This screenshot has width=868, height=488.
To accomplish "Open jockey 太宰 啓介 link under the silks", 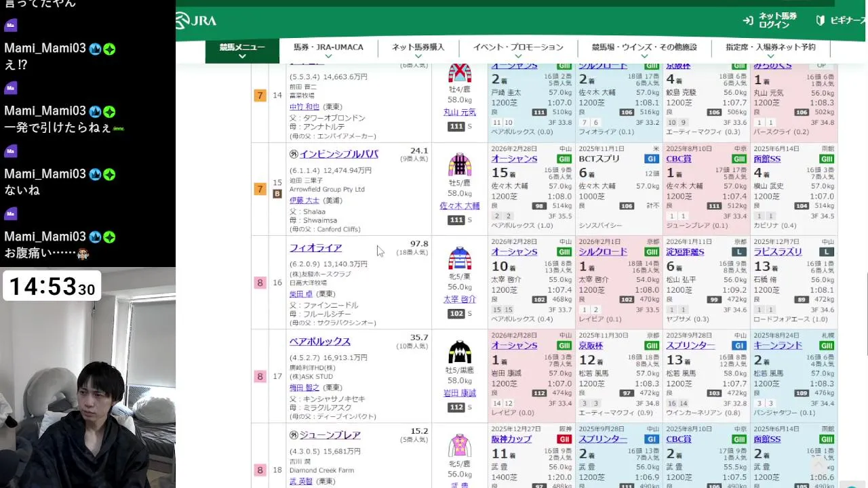I will 460,299.
